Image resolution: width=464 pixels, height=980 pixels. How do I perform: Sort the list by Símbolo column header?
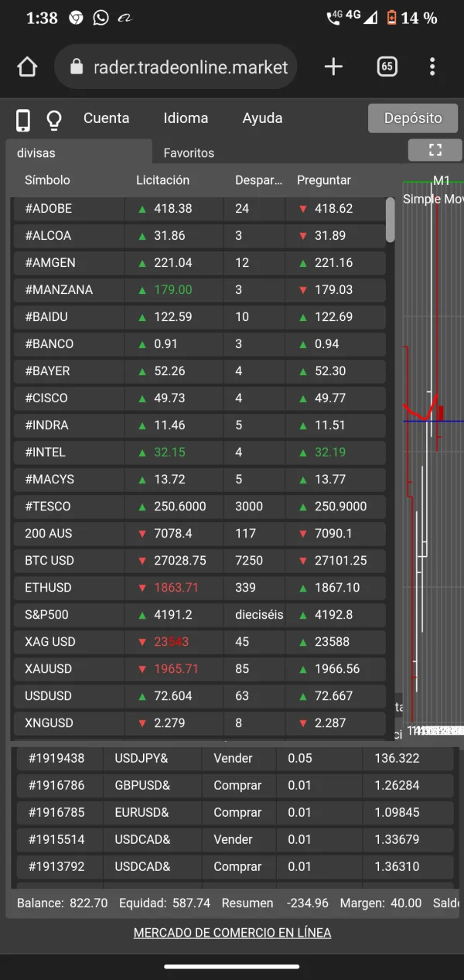click(x=47, y=180)
